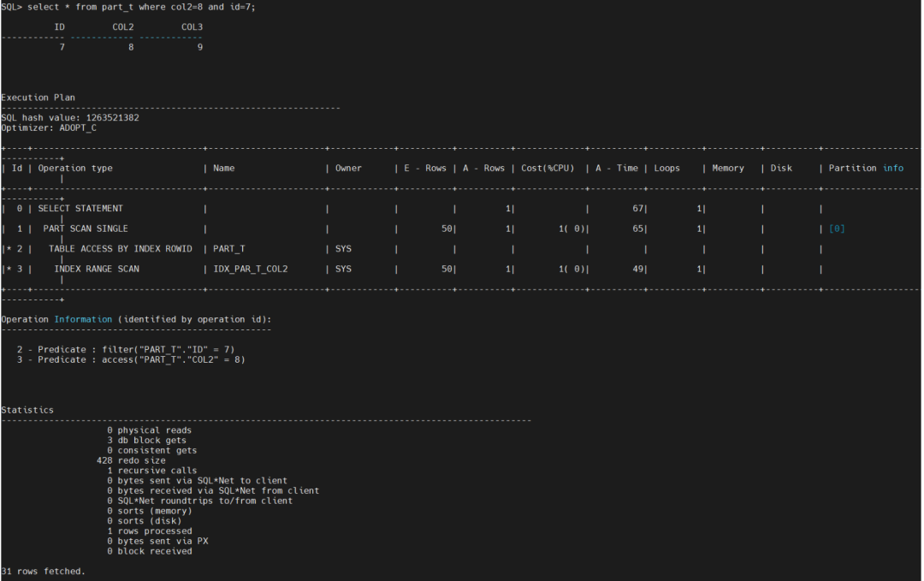
Task: Click the Operation type column header
Action: [x=75, y=169]
